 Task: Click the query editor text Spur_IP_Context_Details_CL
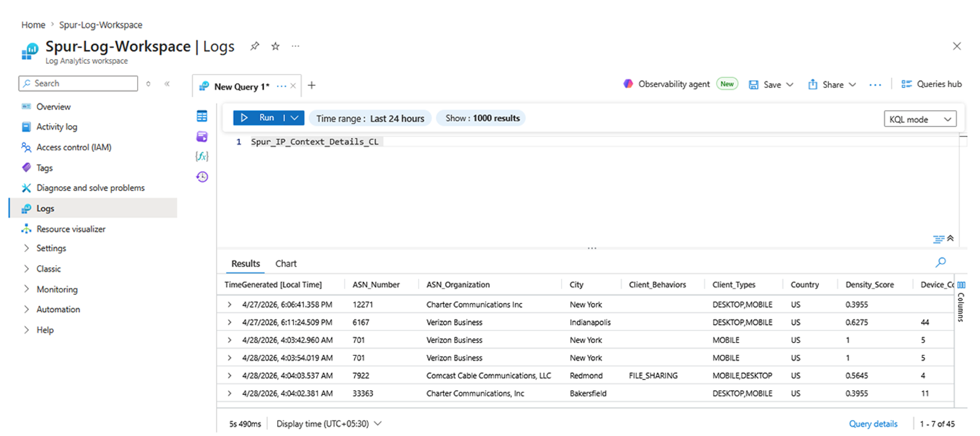314,142
